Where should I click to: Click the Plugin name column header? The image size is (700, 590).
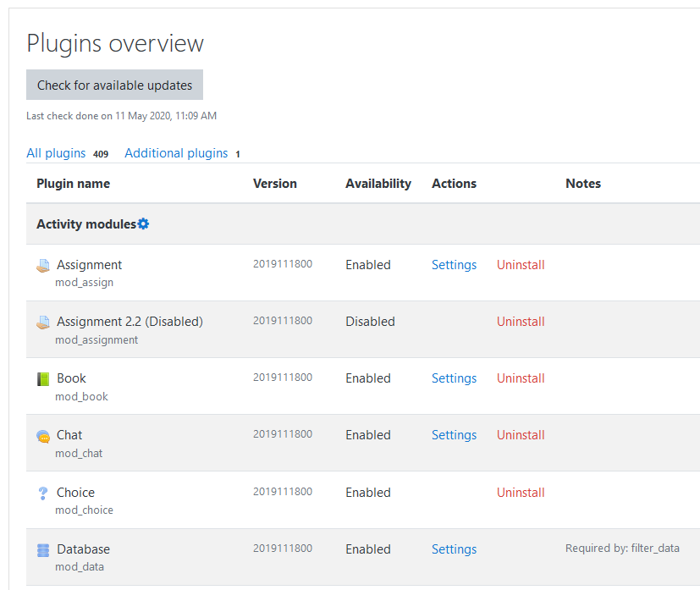tap(73, 184)
